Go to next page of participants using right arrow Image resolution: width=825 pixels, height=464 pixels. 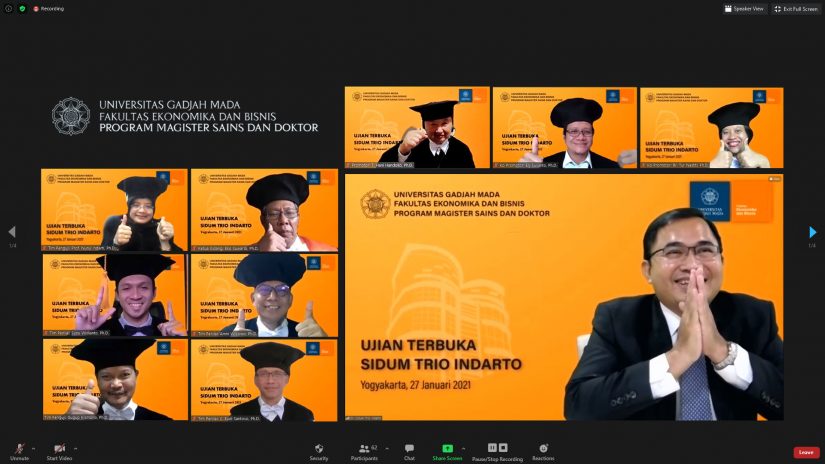coord(813,232)
